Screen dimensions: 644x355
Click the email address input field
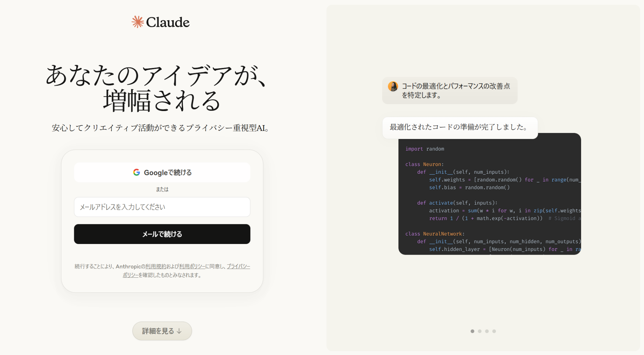[162, 207]
